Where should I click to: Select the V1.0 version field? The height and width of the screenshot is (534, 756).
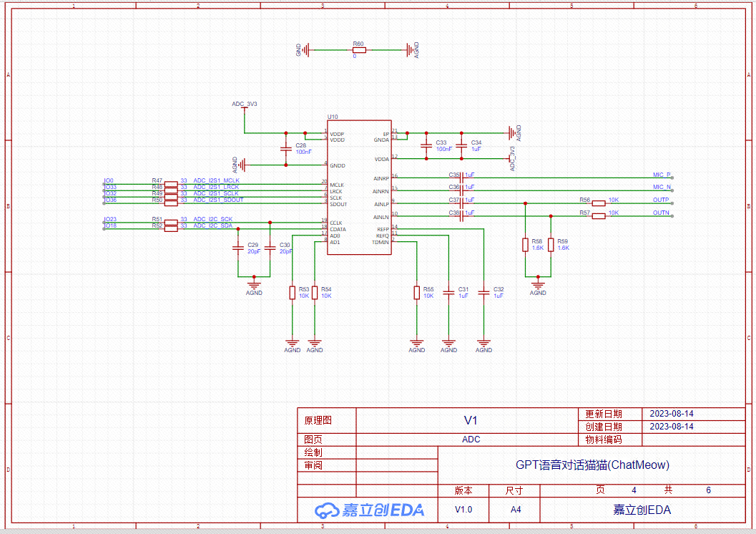pos(463,510)
